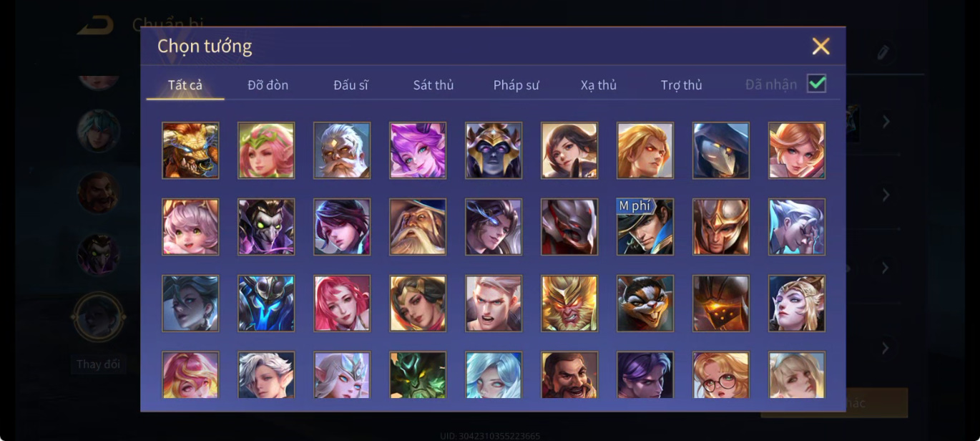Show the Pháp sư hero category
The width and height of the screenshot is (980, 441).
click(516, 85)
